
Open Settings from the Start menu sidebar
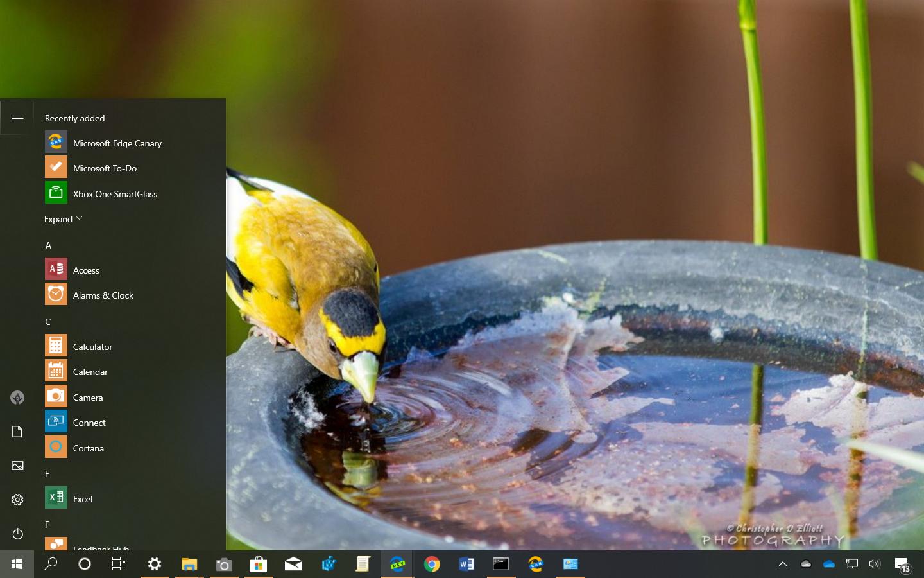click(x=17, y=500)
